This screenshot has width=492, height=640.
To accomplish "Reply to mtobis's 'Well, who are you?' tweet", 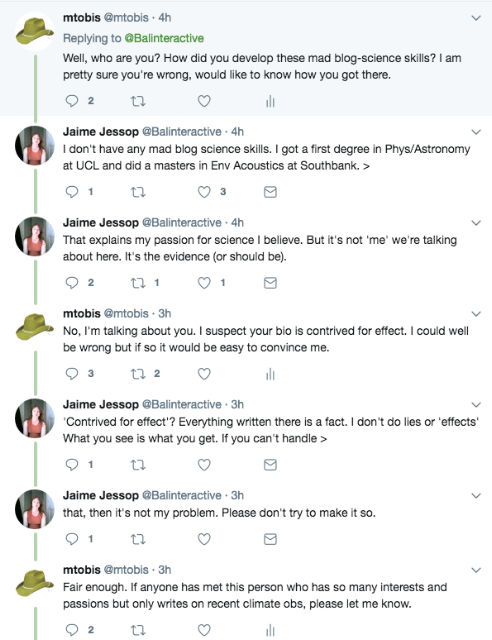I will pos(72,101).
